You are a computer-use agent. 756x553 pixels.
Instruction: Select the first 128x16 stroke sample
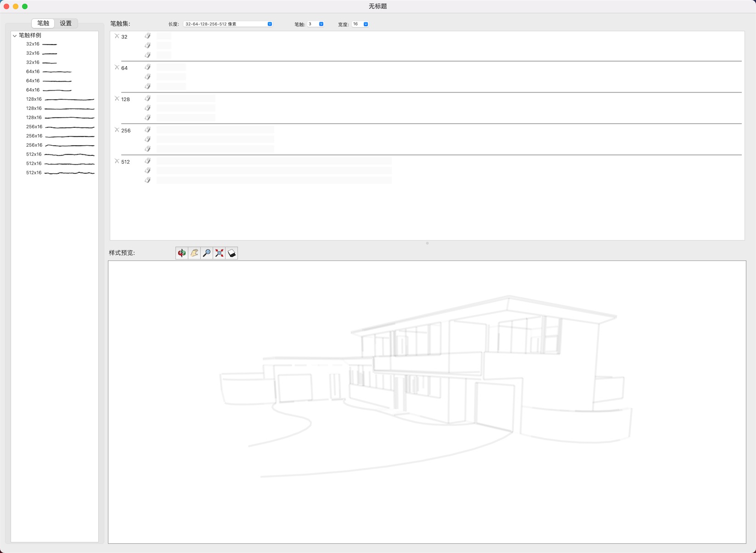(60, 99)
